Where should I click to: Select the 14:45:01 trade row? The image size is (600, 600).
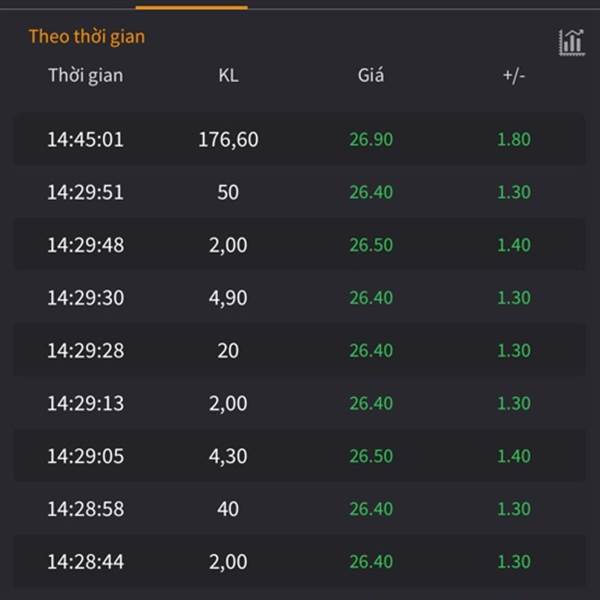[x=300, y=139]
